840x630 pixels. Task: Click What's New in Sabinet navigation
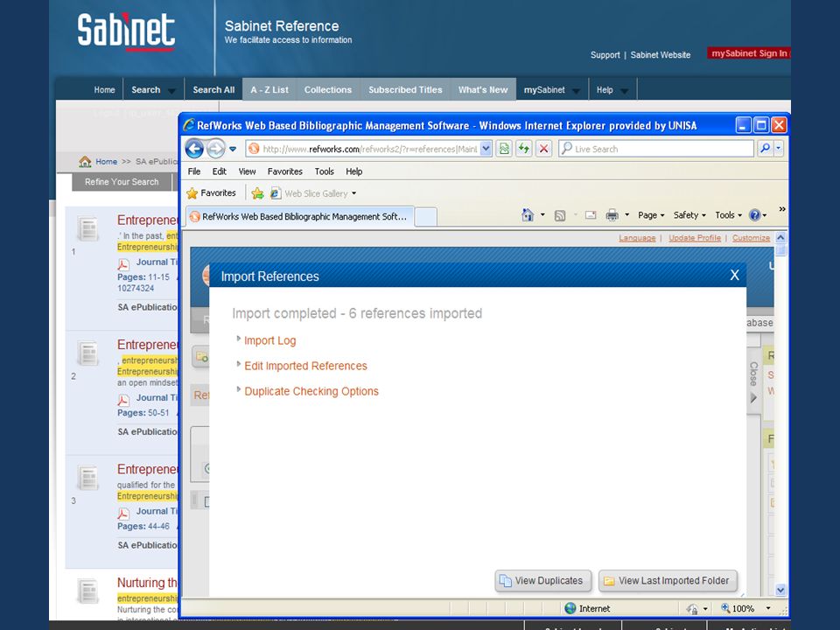[483, 90]
